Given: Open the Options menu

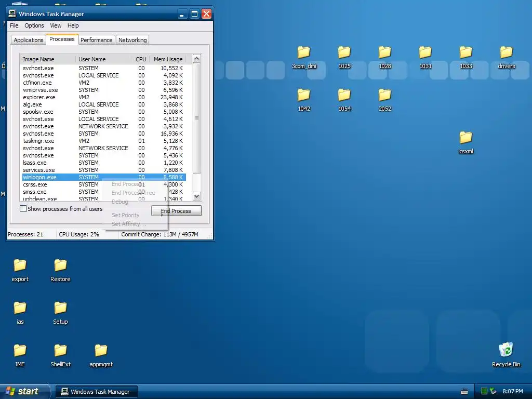Looking at the screenshot, I should tap(34, 25).
